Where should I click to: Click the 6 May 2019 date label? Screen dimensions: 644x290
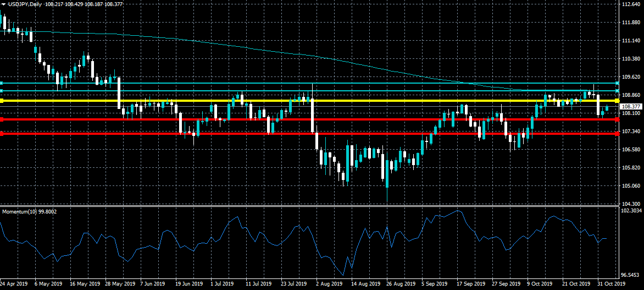coord(48,284)
